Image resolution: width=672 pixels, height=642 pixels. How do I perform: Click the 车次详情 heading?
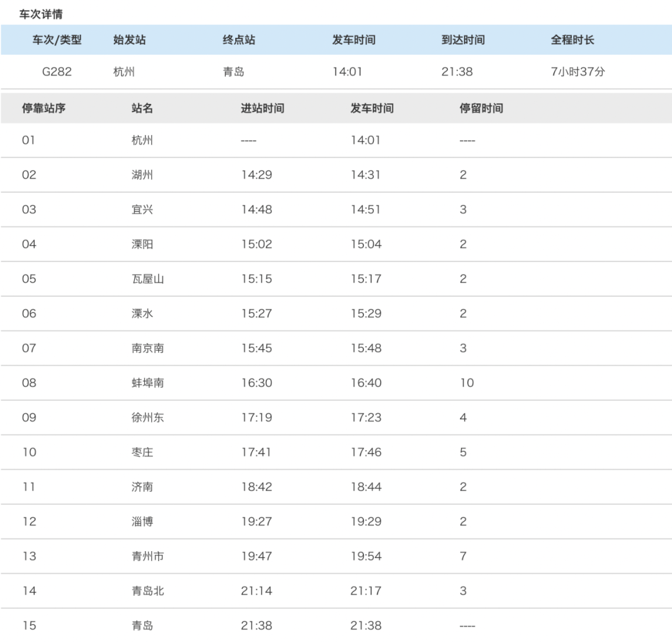[41, 14]
